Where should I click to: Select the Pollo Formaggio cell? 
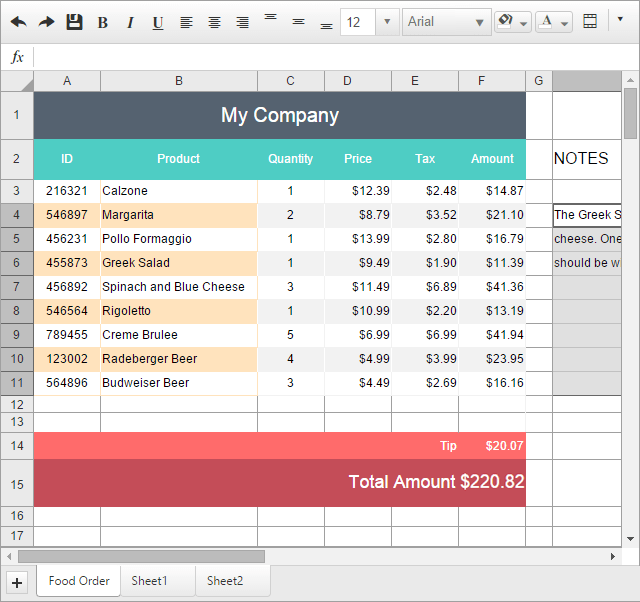[x=179, y=239]
